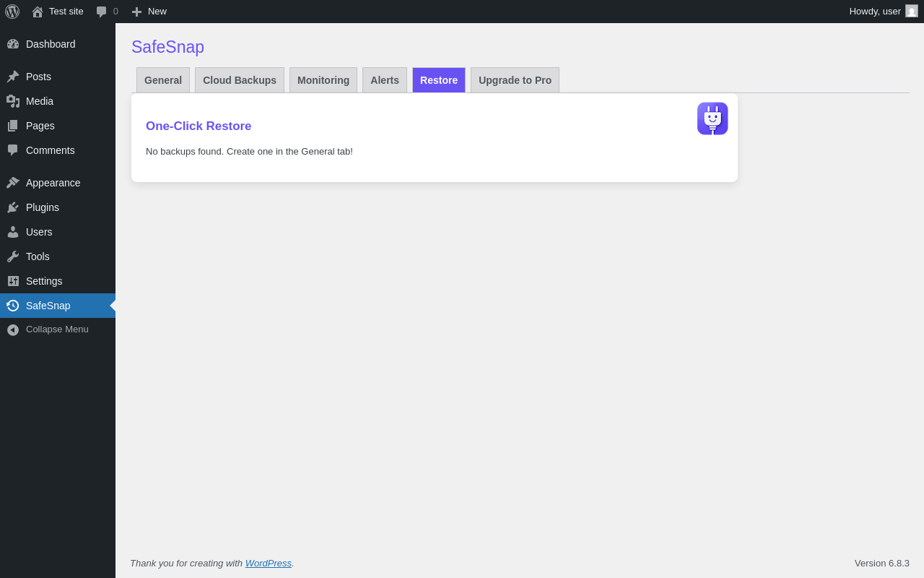The width and height of the screenshot is (924, 578).
Task: Click the plus icon for New content
Action: (136, 12)
